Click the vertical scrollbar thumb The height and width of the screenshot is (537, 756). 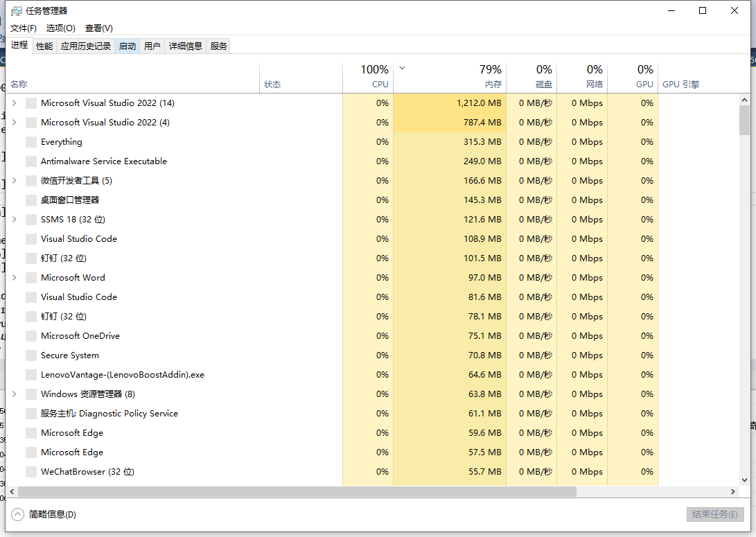(744, 120)
